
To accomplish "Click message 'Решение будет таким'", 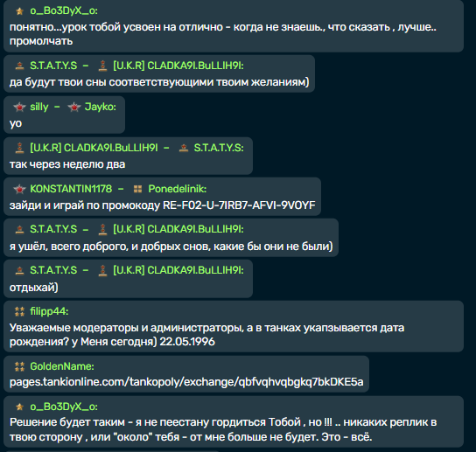I will (x=223, y=429).
